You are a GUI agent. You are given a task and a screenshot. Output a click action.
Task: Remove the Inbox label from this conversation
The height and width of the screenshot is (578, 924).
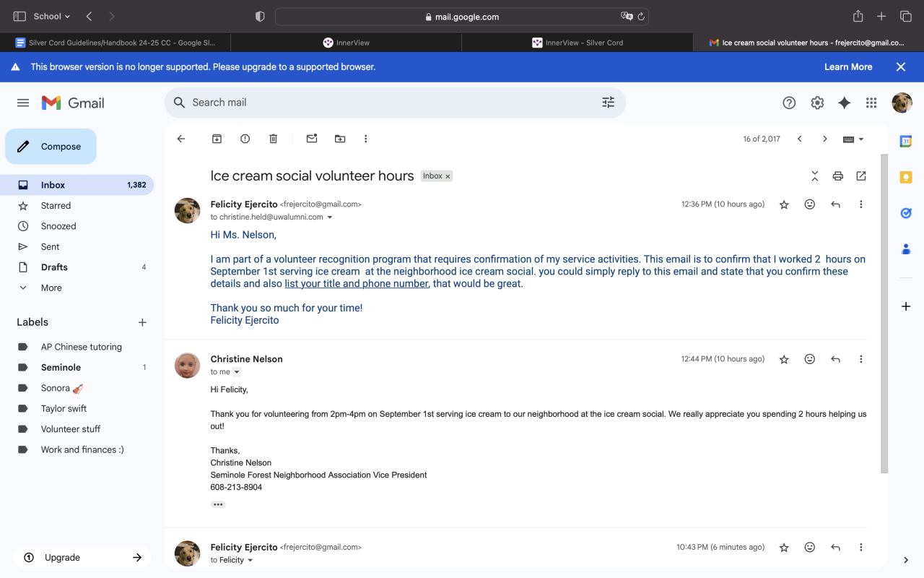click(448, 176)
